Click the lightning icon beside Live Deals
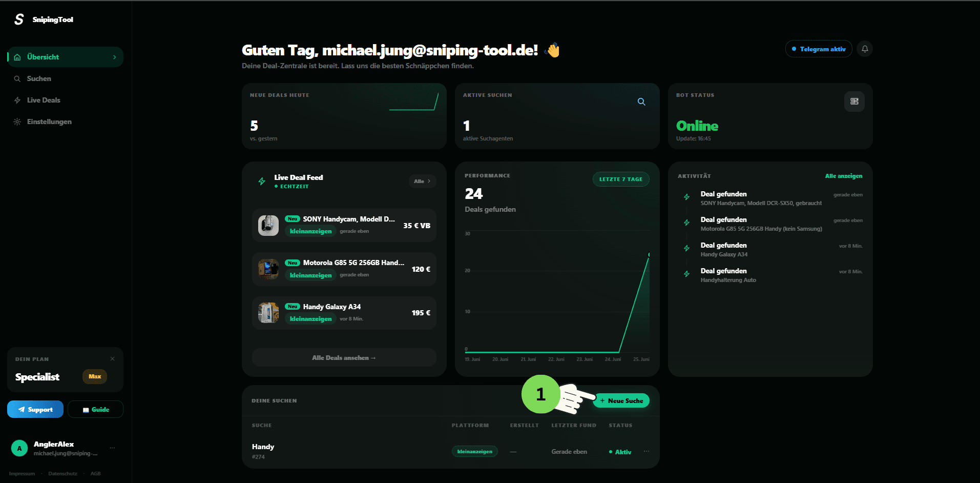This screenshot has width=980, height=483. (x=17, y=100)
